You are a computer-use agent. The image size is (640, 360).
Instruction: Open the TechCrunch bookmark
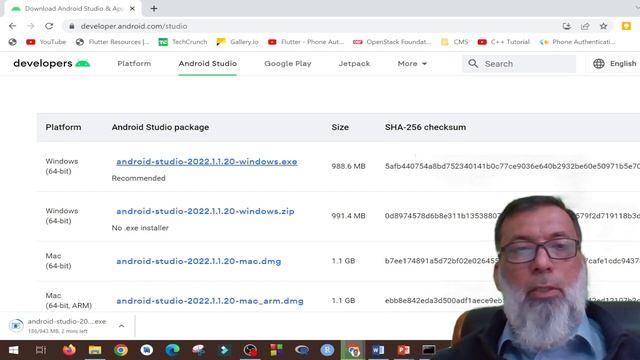pyautogui.click(x=183, y=42)
